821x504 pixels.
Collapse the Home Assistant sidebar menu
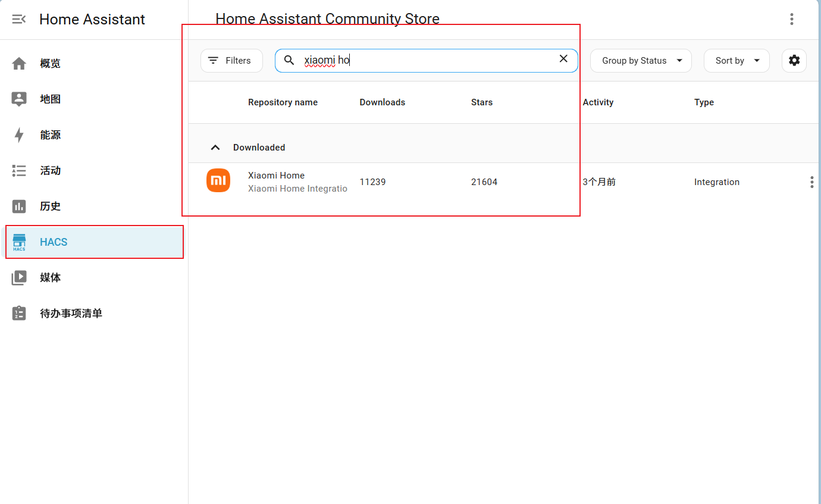tap(19, 19)
